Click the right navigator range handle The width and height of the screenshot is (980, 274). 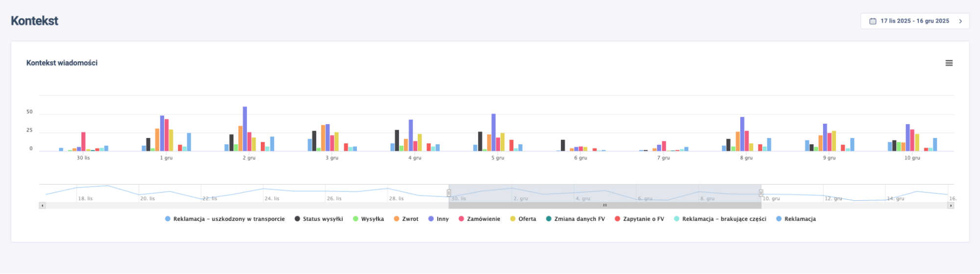coord(761,193)
